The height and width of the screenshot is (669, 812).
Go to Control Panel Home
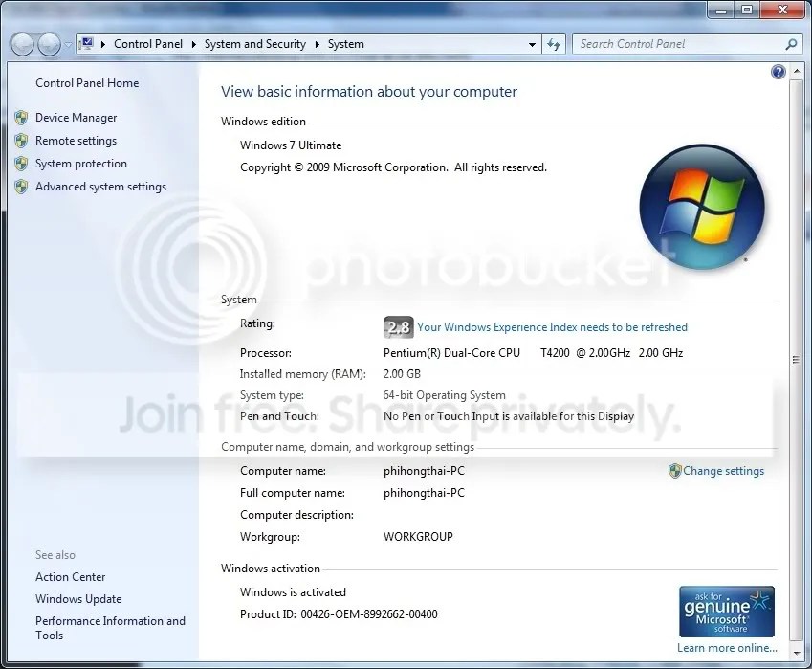pyautogui.click(x=87, y=83)
